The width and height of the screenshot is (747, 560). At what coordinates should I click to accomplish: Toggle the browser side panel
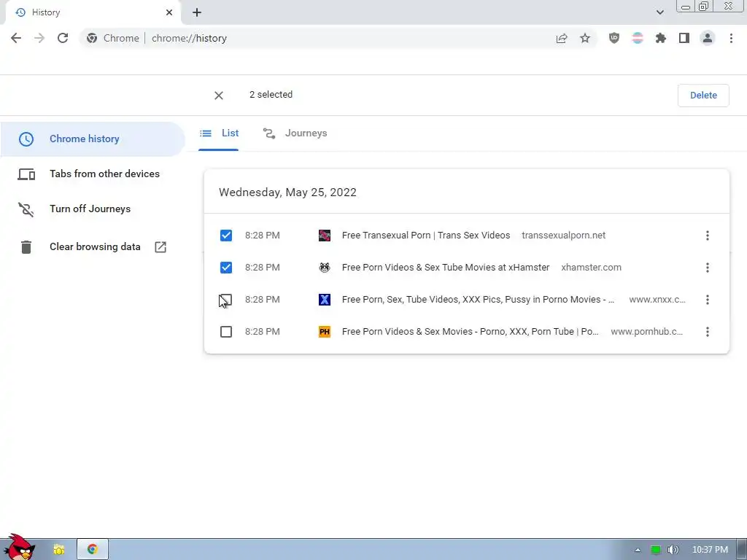coord(684,38)
